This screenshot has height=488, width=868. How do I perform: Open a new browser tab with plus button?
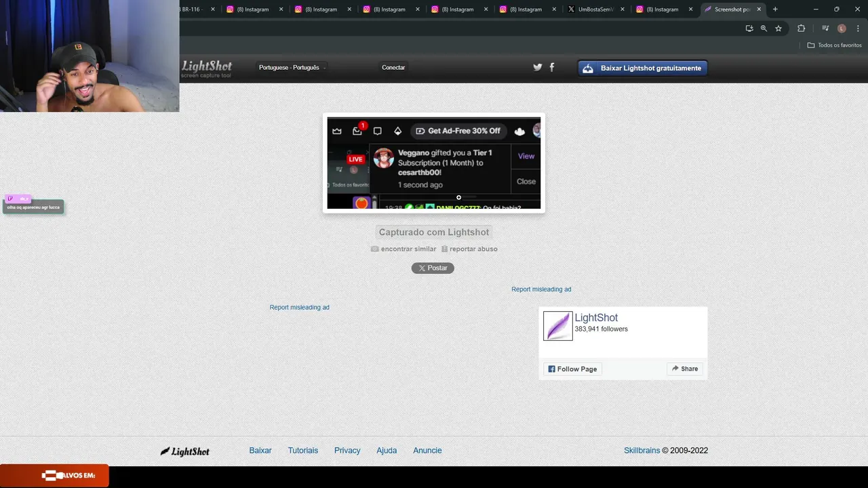775,9
